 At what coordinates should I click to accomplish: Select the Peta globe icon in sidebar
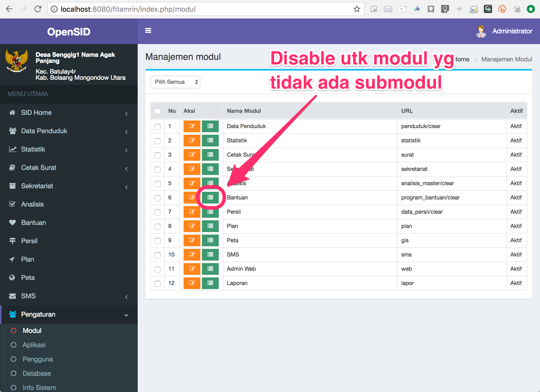[x=12, y=277]
